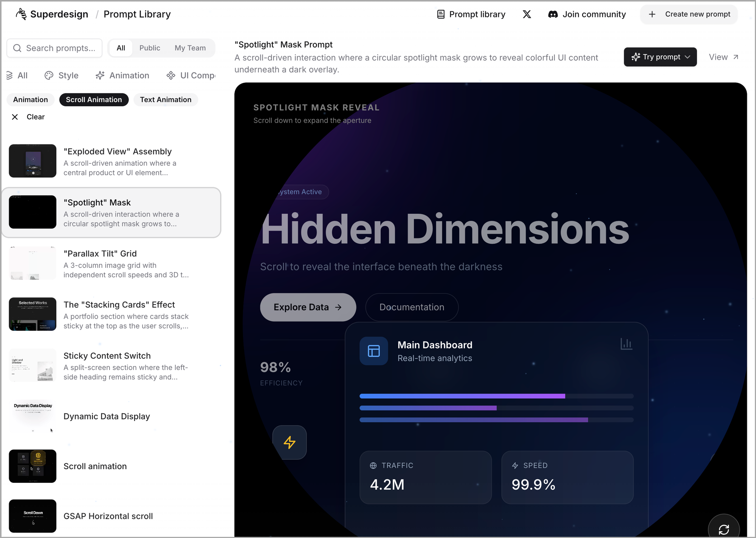Click the top progress bar in dashboard
756x538 pixels.
click(496, 396)
